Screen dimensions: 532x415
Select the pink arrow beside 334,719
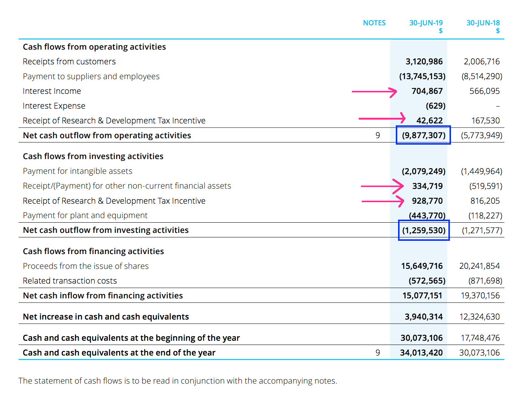pyautogui.click(x=382, y=186)
